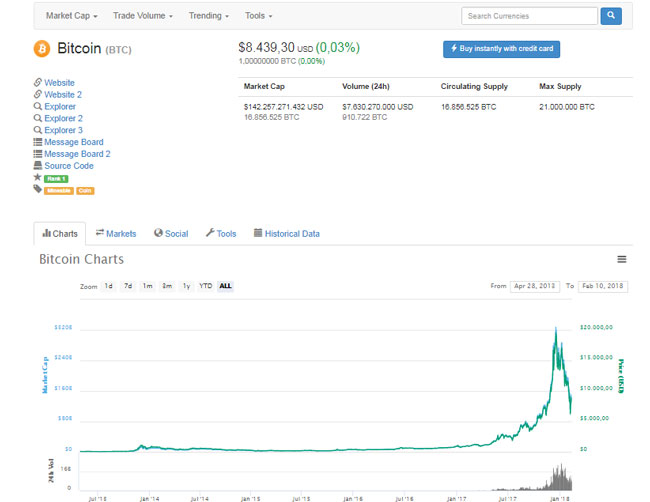
Task: Open the Message Board 2 link
Action: click(x=78, y=154)
